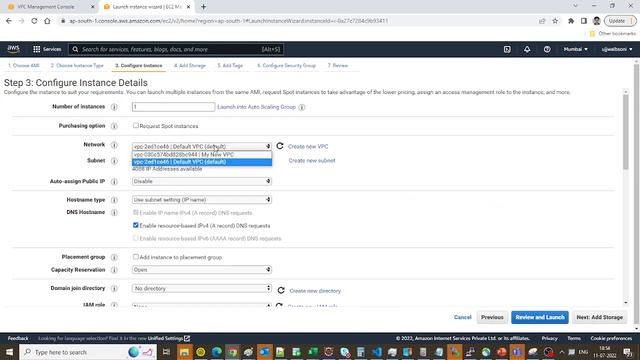Image resolution: width=640 pixels, height=360 pixels.
Task: Show info for Domain join directory
Action: point(114,289)
